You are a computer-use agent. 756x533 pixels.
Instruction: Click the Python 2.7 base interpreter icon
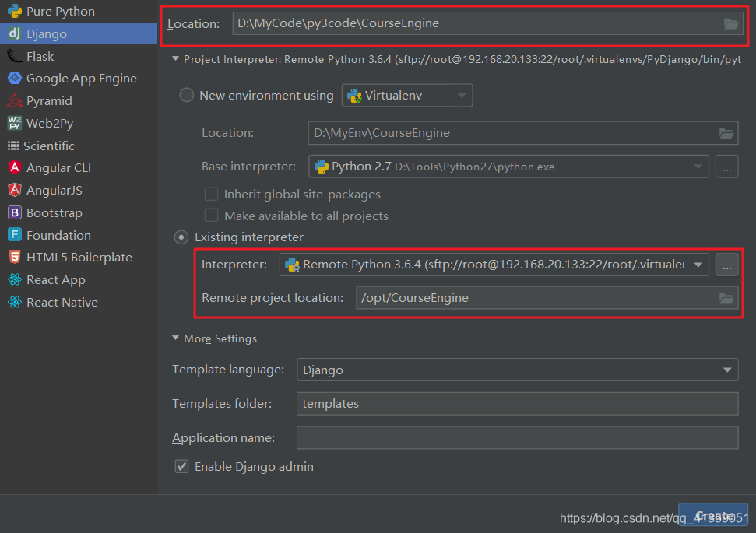(321, 167)
